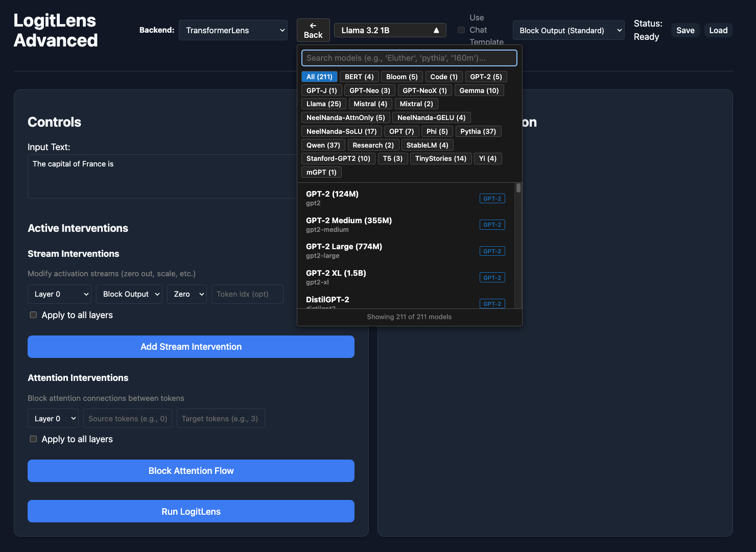This screenshot has width=756, height=552.
Task: Filter models by GPT-J (1)
Action: pos(322,90)
